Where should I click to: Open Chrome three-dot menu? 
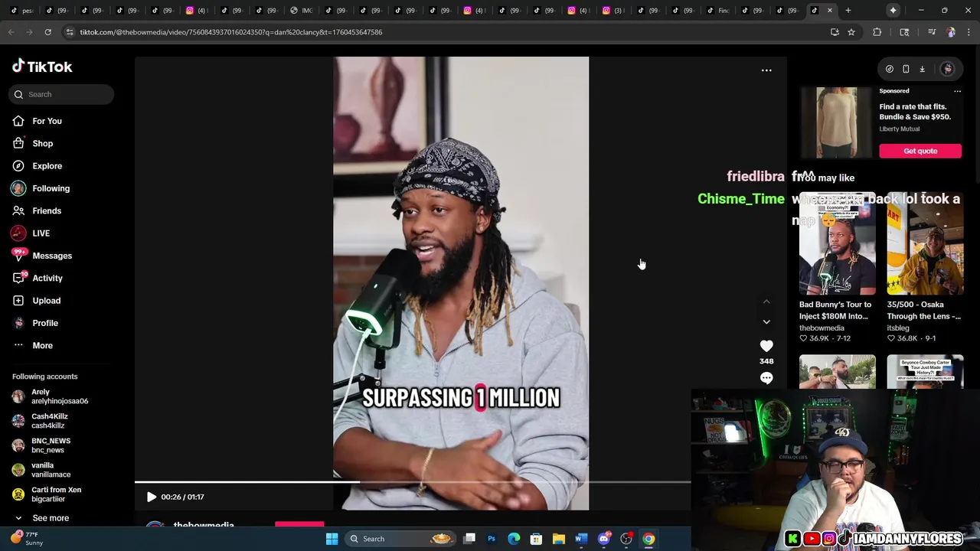click(x=969, y=32)
